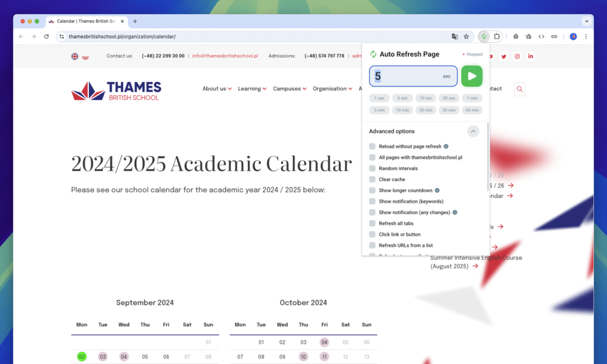Reload the page using the browser reload icon
Viewport: 607px width, 364px height.
(x=46, y=36)
